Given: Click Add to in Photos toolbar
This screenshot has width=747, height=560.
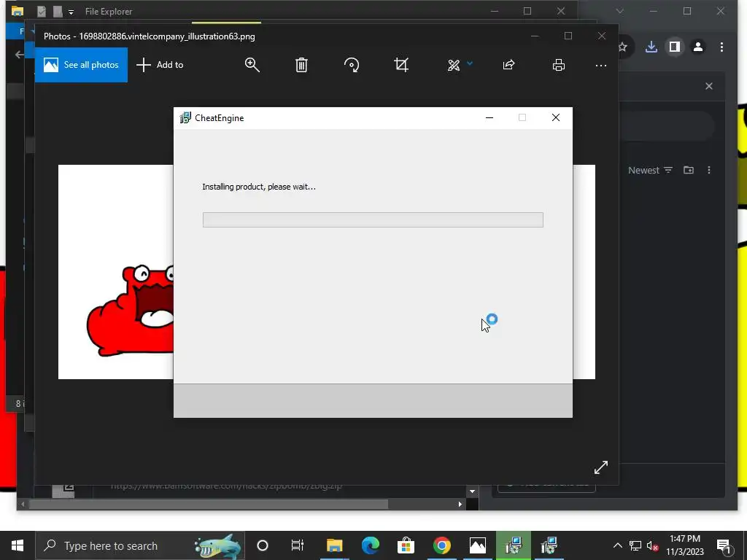Looking at the screenshot, I should tap(160, 65).
